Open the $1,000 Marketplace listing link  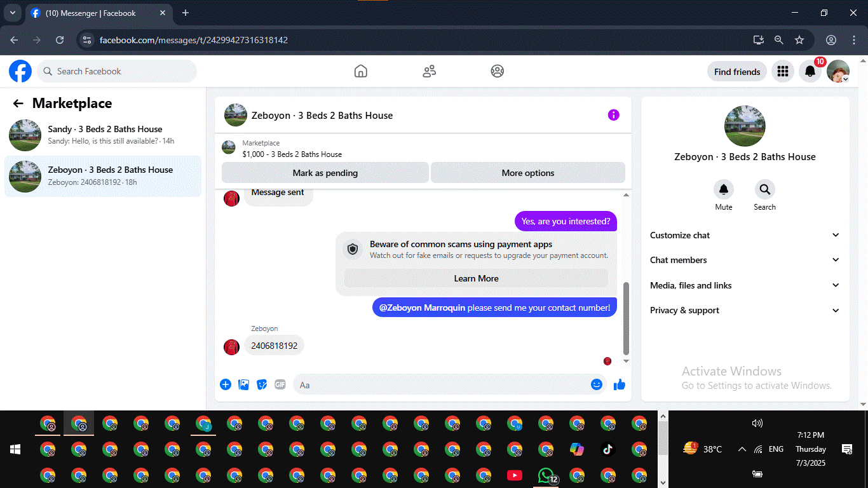tap(292, 154)
